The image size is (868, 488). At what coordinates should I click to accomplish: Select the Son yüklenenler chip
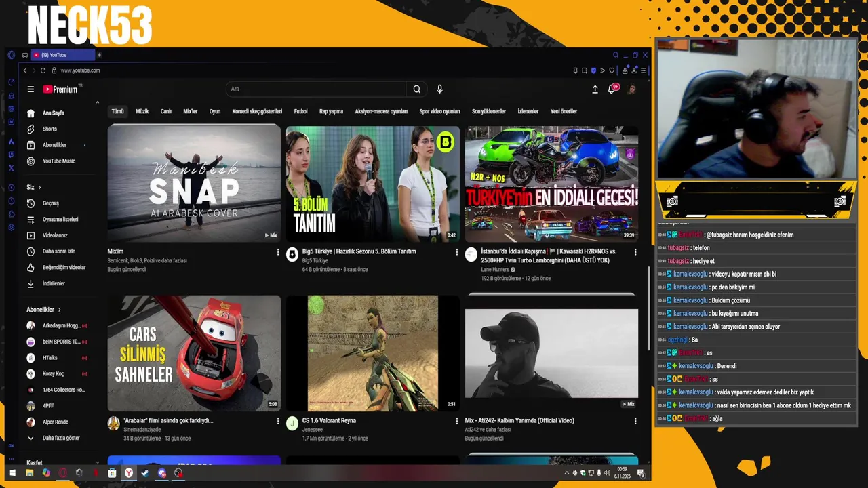489,111
